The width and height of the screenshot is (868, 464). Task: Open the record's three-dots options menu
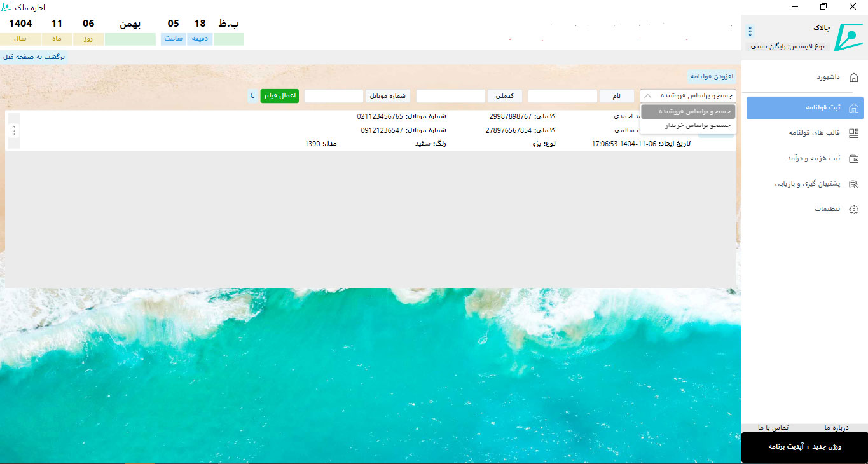pyautogui.click(x=14, y=130)
